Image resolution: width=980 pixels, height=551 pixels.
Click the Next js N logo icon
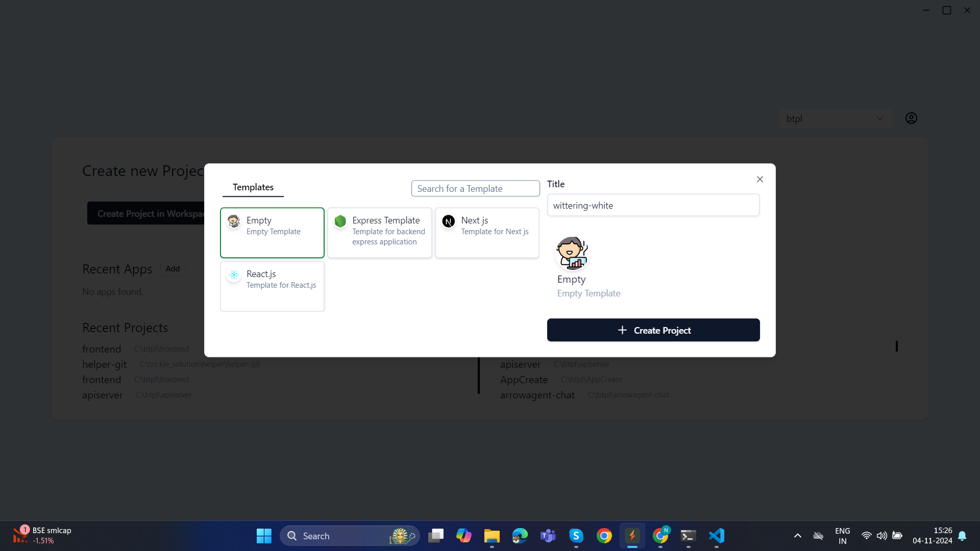(x=449, y=221)
